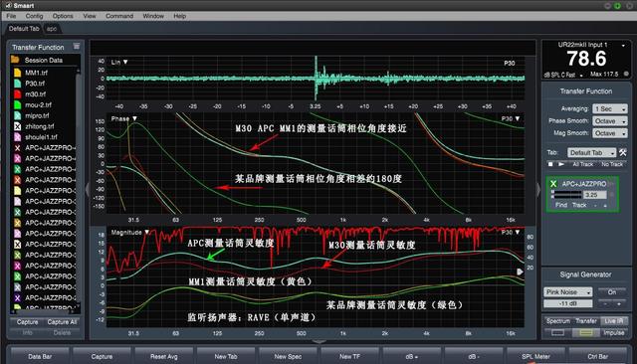The width and height of the screenshot is (637, 364).
Task: Click the pink icon of shoulei1.trf
Action: tap(18, 137)
